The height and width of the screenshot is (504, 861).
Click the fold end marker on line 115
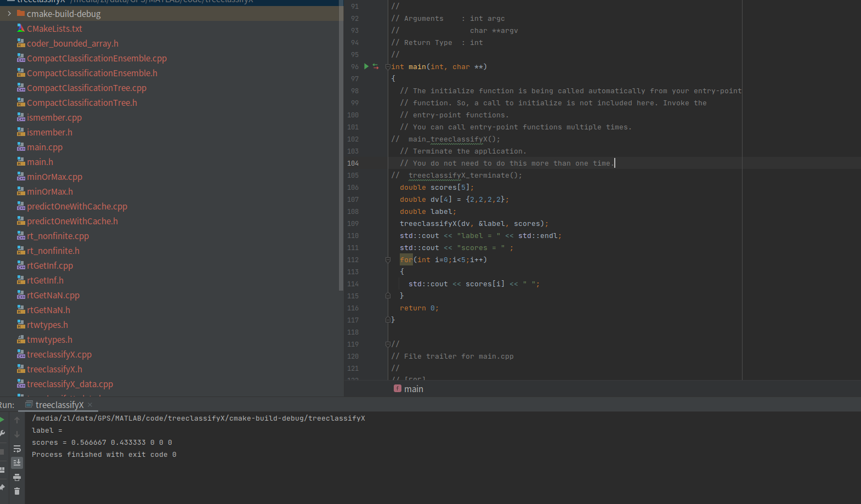pyautogui.click(x=388, y=296)
